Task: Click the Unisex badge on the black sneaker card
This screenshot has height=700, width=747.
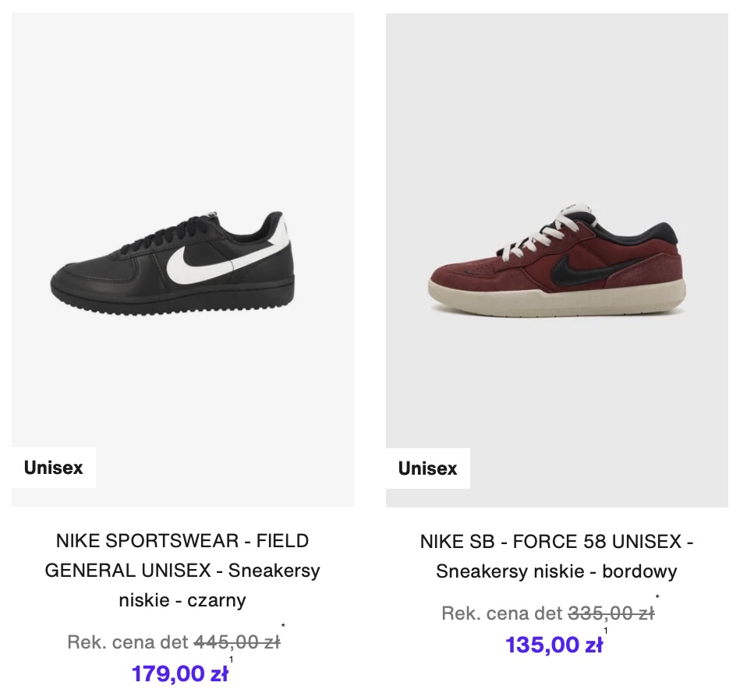Action: coord(54,468)
